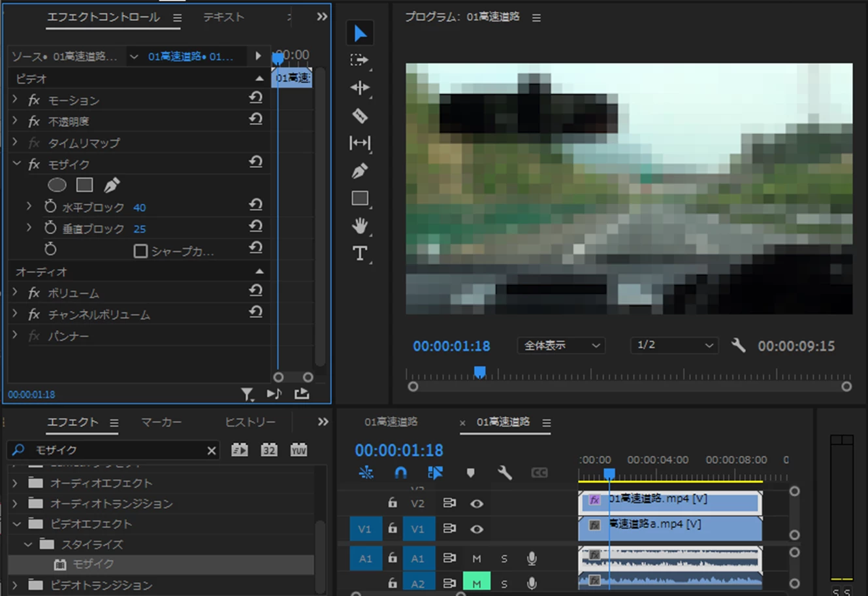Enable the シャープカラー checkbox
This screenshot has height=596, width=868.
[x=140, y=251]
